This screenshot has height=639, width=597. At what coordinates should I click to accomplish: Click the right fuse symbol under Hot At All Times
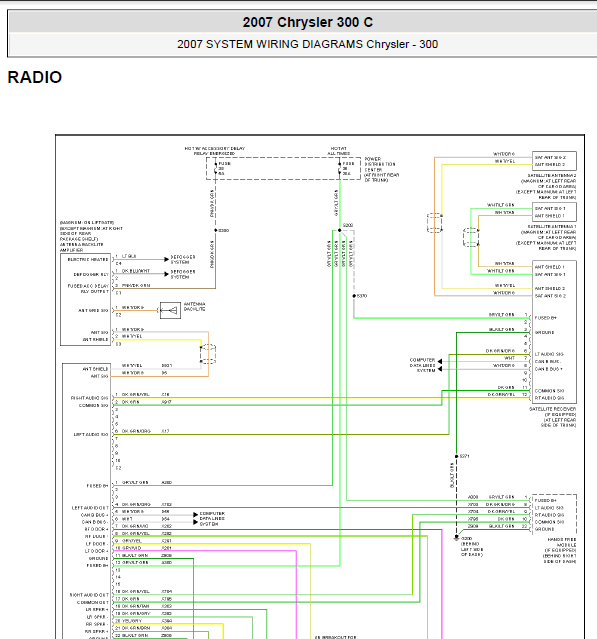point(339,168)
